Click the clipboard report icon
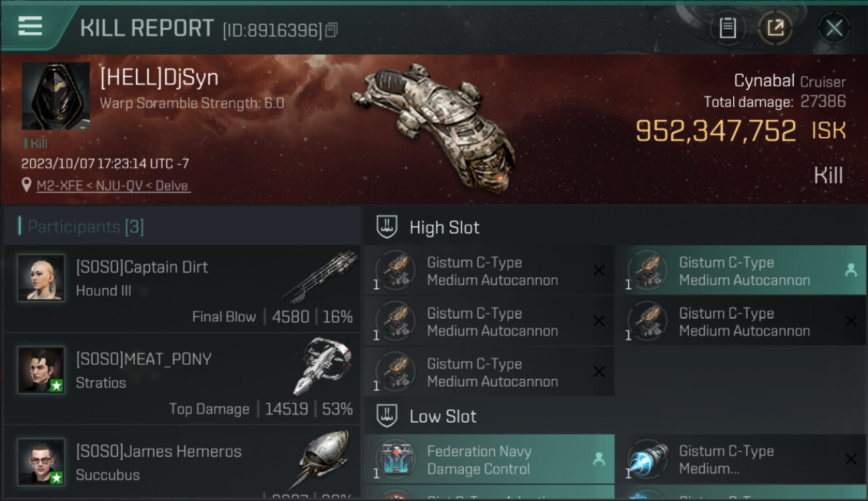 coord(728,28)
